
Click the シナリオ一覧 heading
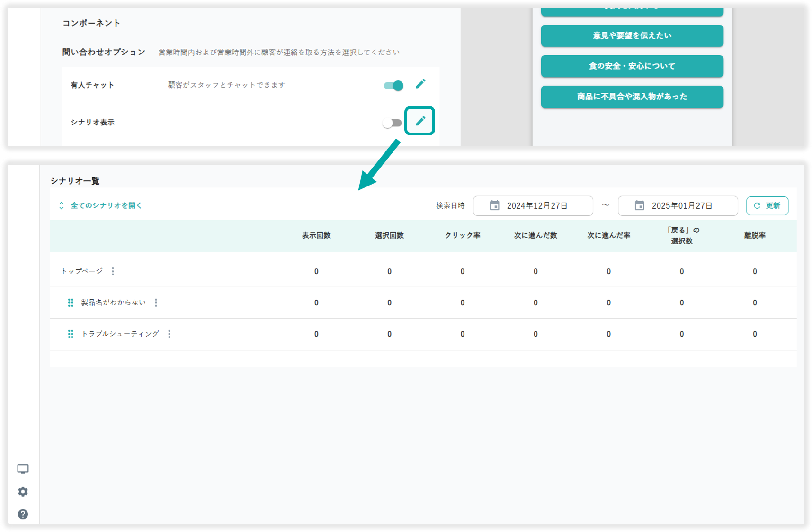point(75,181)
